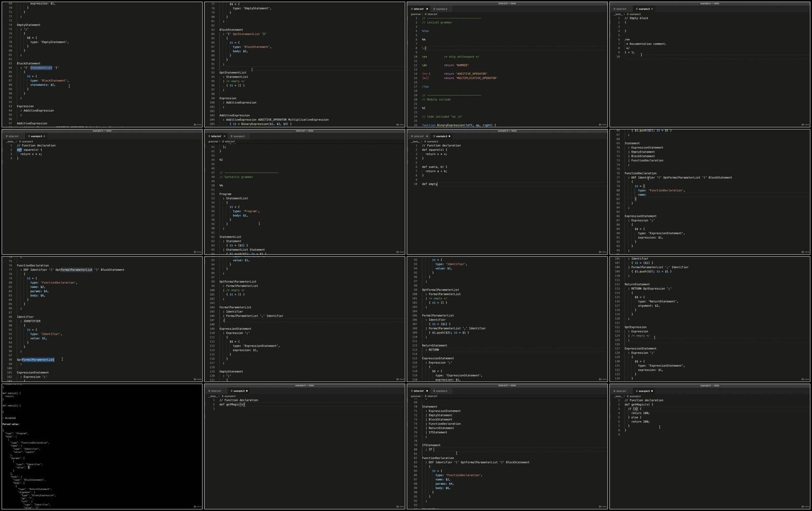Click ': IDENTIFIER' grammar line
812x511 pixels.
(x=30, y=321)
